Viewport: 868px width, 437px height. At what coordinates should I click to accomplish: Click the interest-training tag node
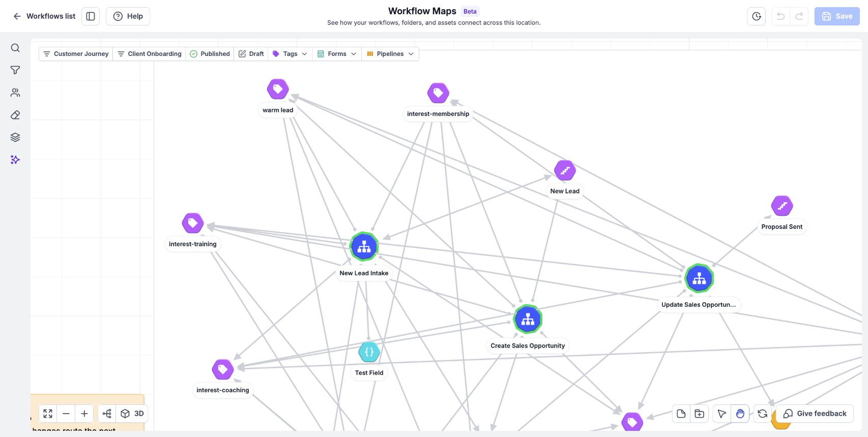coord(193,223)
